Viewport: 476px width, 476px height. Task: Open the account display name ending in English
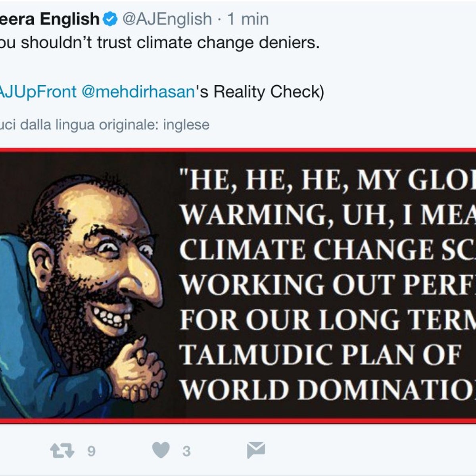[x=50, y=19]
